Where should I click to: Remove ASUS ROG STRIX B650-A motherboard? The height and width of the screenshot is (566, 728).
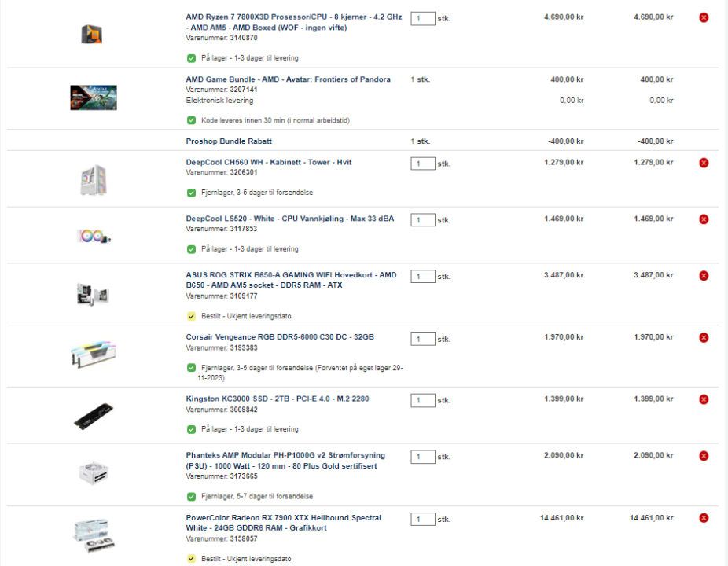tap(704, 276)
